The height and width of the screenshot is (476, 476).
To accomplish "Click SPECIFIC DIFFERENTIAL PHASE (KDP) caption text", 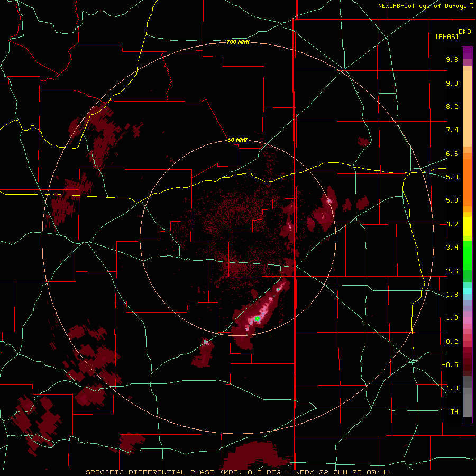I will click(164, 472).
